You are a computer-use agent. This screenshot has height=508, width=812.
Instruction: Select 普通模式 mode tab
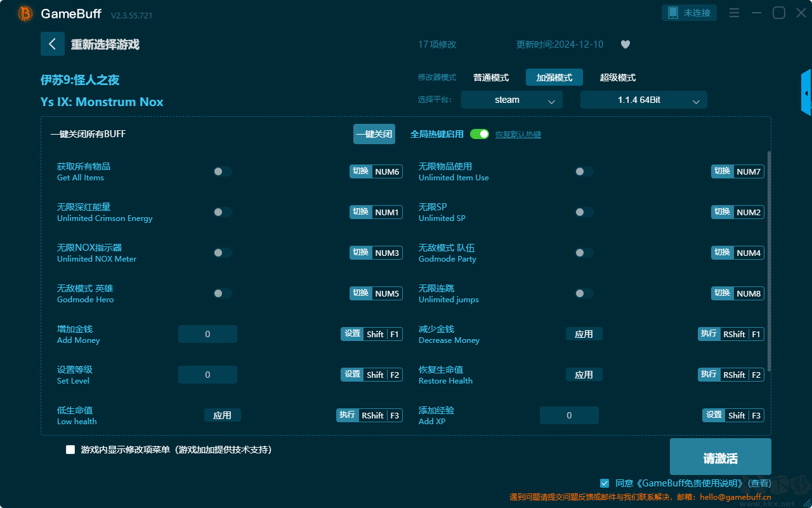491,77
